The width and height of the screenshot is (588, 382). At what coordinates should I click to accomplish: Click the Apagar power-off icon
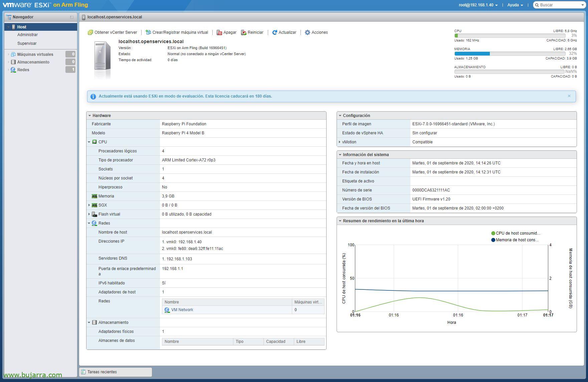tap(219, 32)
